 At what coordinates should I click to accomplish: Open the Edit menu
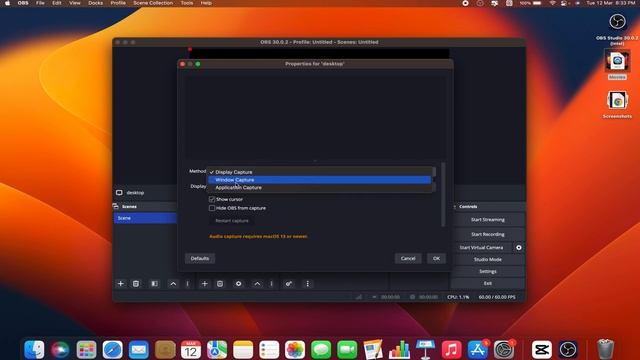click(x=57, y=3)
